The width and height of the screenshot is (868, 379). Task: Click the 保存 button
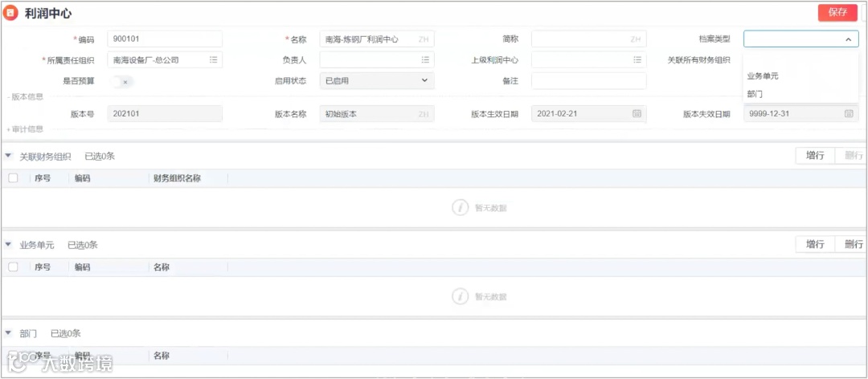837,13
